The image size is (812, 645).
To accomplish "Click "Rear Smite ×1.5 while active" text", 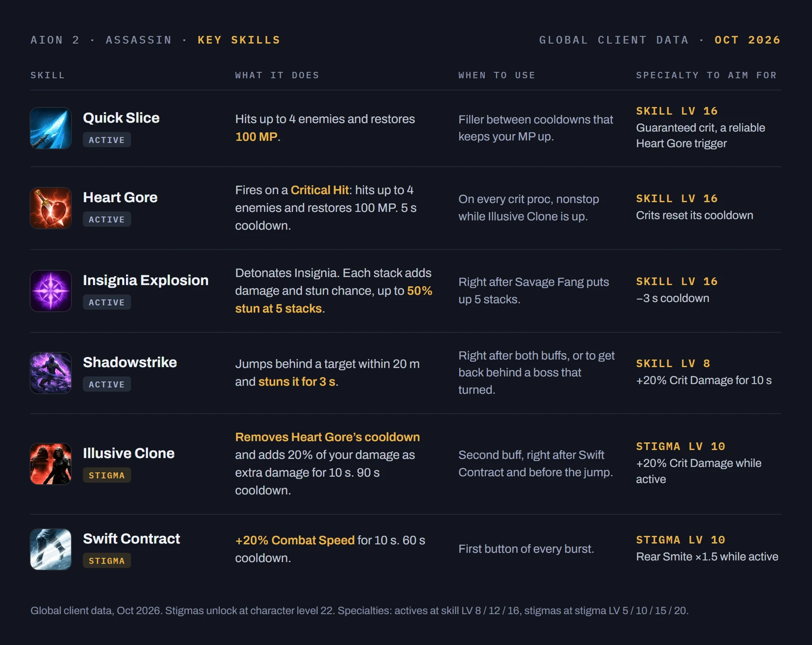I will tap(707, 557).
